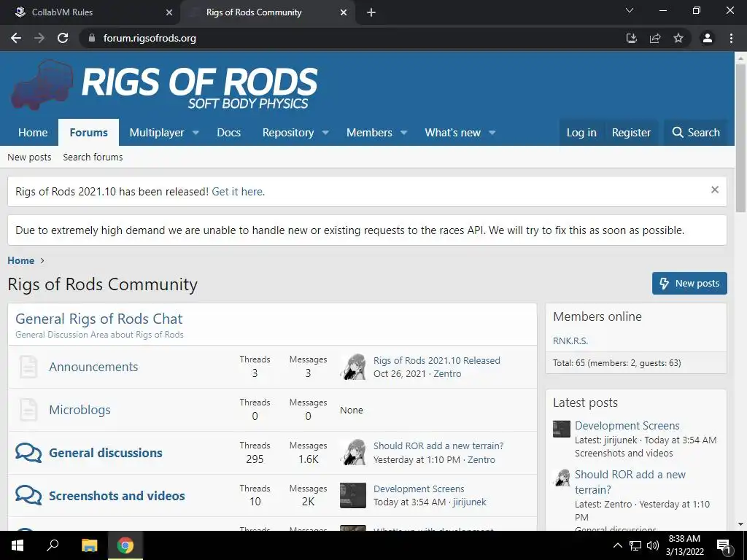The height and width of the screenshot is (560, 747).
Task: Open the Screenshots and videos forum
Action: pos(117,496)
